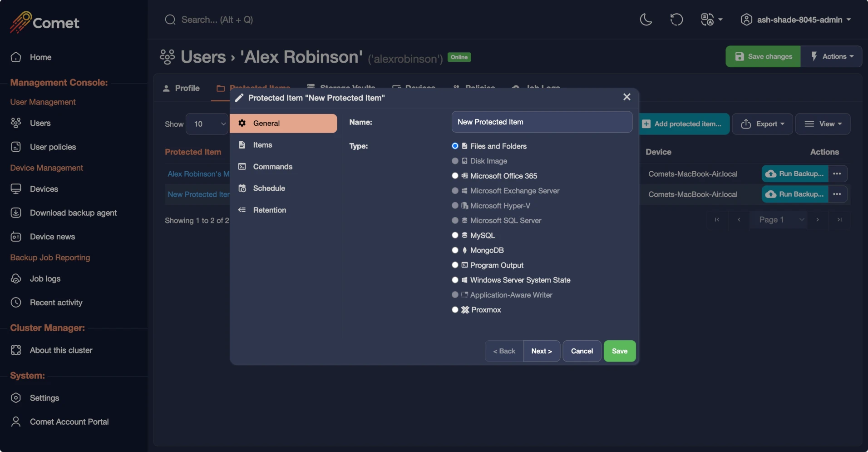Click Add protected item button
The width and height of the screenshot is (868, 452).
coord(685,124)
